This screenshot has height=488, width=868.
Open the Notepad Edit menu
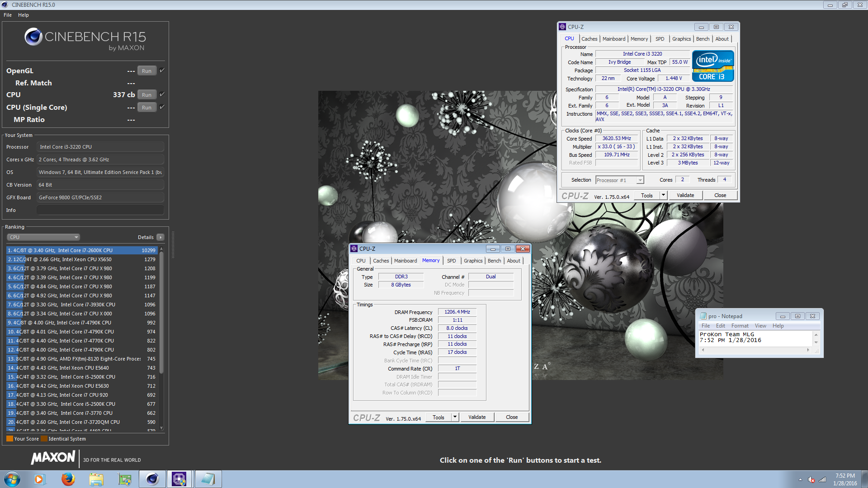tap(720, 326)
